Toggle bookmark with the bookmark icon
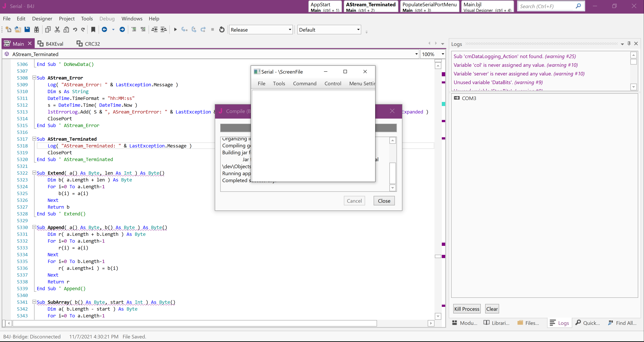The image size is (644, 342). (93, 30)
